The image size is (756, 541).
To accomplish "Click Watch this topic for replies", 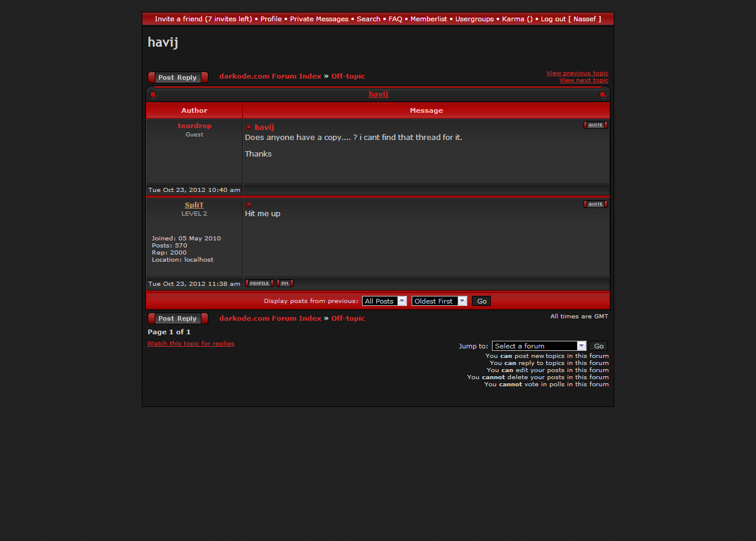I will click(191, 343).
